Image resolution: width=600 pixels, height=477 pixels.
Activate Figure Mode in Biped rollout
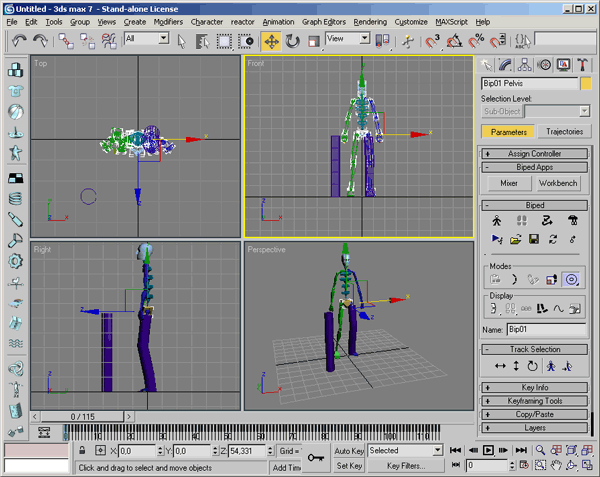[497, 221]
